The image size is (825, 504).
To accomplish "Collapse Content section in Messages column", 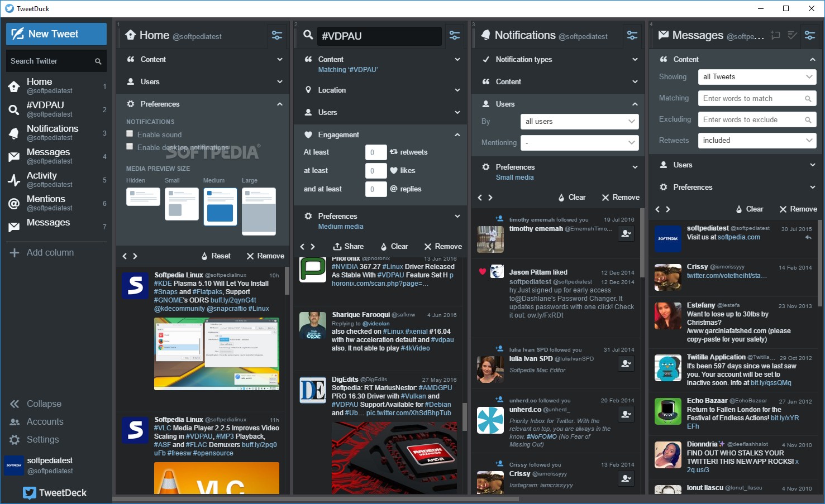I will pos(736,59).
